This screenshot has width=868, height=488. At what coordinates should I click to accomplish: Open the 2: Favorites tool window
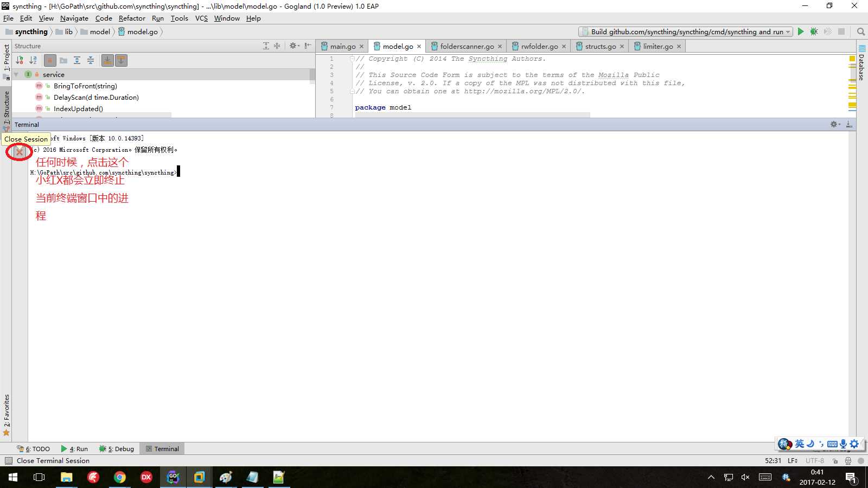click(6, 415)
